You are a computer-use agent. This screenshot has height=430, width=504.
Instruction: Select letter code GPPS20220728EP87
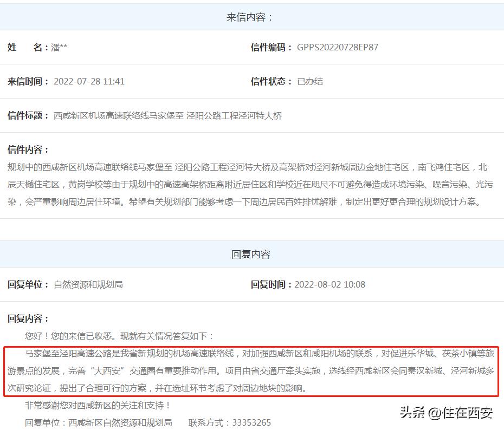pos(337,47)
